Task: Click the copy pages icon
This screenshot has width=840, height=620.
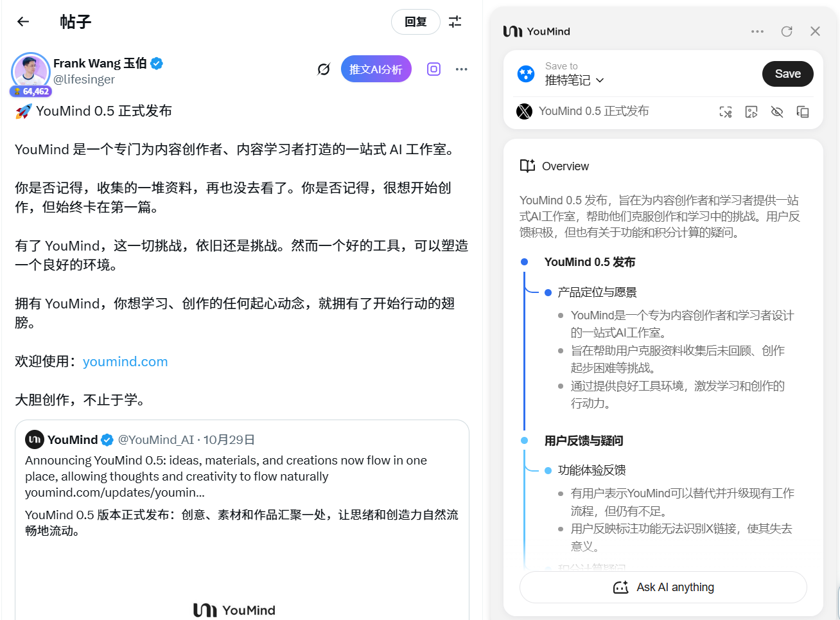Action: coord(803,112)
